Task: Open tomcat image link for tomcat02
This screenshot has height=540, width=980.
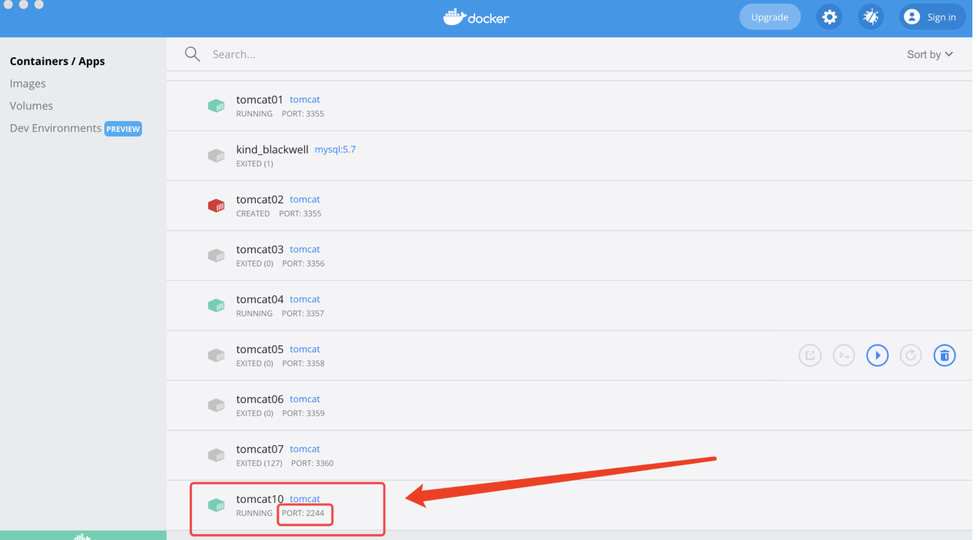Action: tap(305, 199)
